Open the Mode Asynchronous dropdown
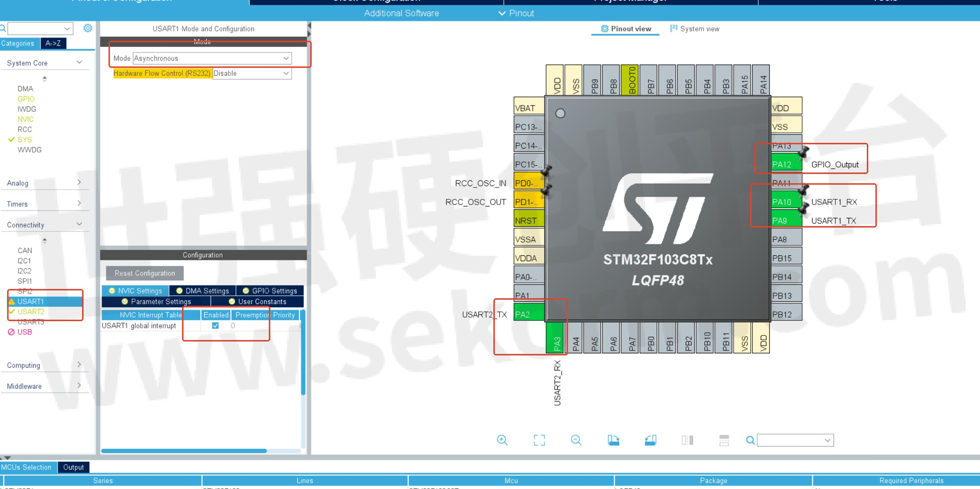The image size is (980, 489). (211, 58)
